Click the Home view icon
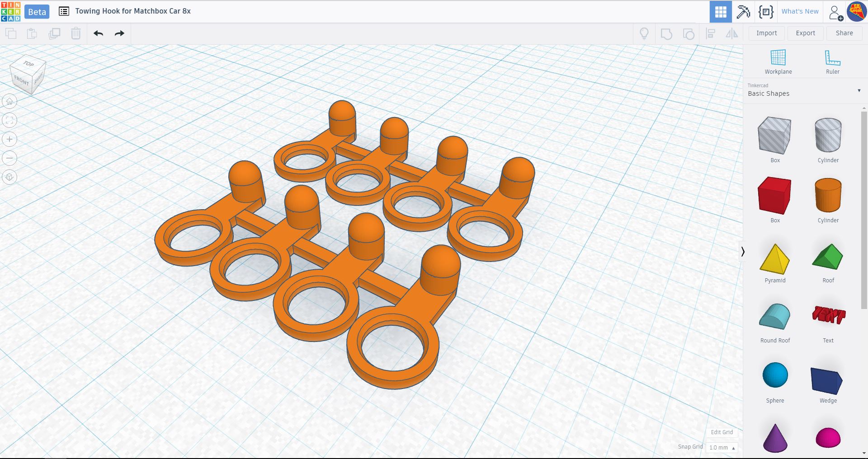This screenshot has height=459, width=868. click(9, 101)
